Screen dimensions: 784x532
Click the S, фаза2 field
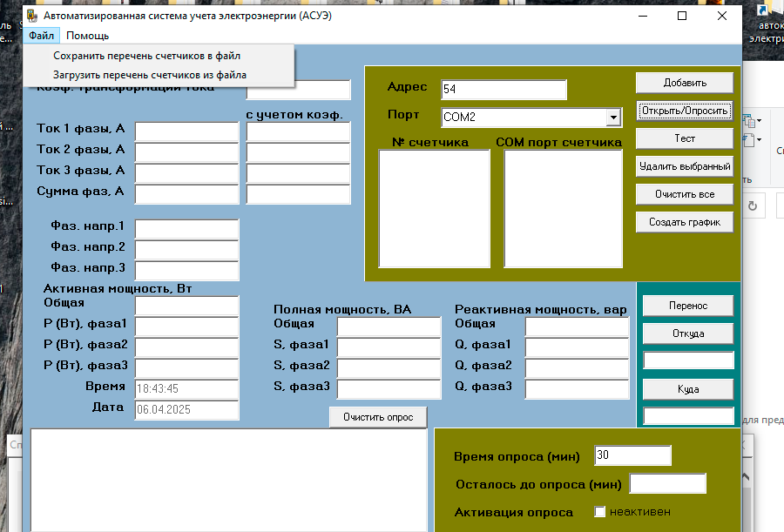[x=389, y=368]
